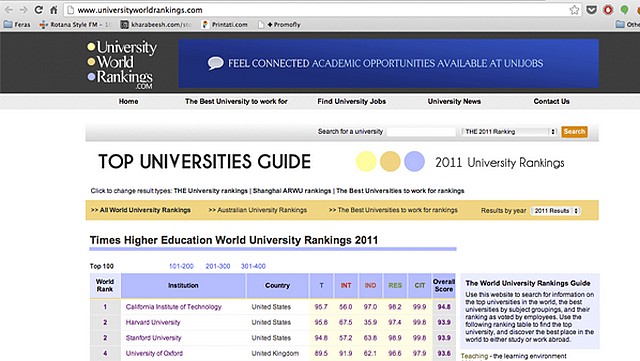Show ranks 201-300
The width and height of the screenshot is (640, 361).
coord(218,266)
